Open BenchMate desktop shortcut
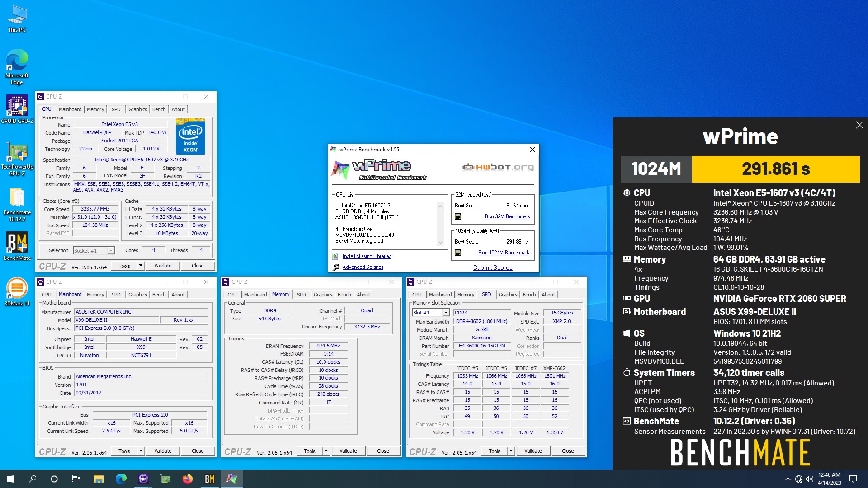 pyautogui.click(x=17, y=246)
